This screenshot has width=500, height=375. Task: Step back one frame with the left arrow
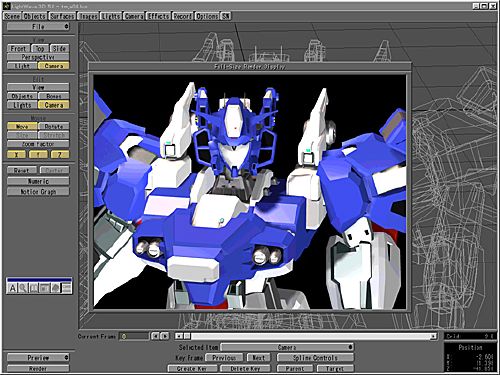tap(155, 336)
